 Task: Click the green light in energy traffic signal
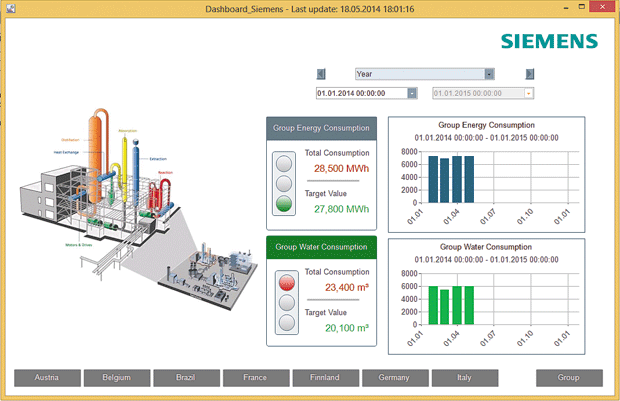(x=284, y=204)
